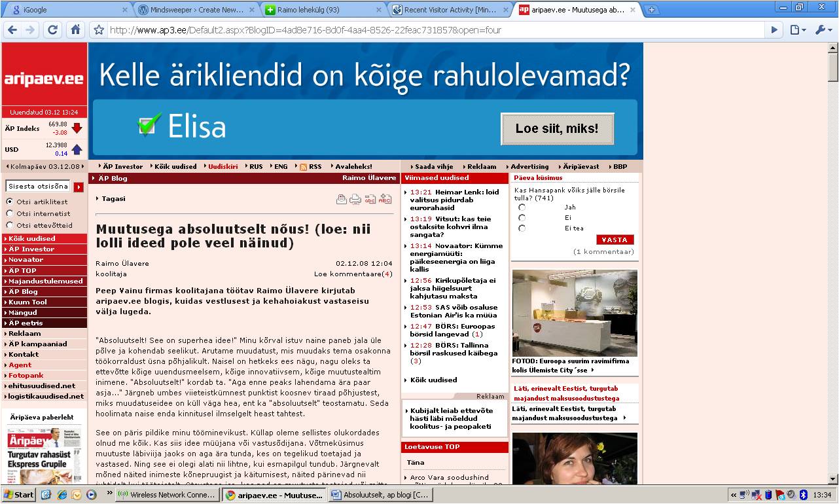This screenshot has width=839, height=504.
Task: Open Fotopank sidebar link
Action: (x=26, y=375)
